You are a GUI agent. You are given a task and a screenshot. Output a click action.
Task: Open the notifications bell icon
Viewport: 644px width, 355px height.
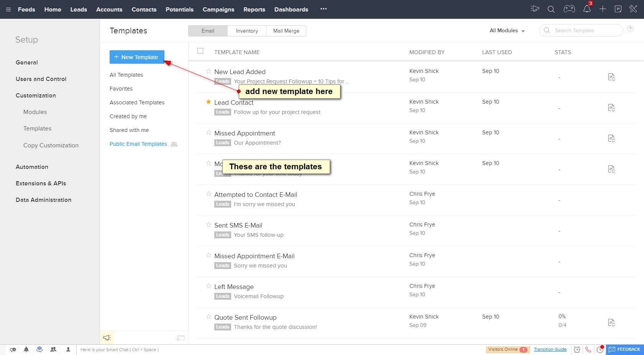[587, 9]
